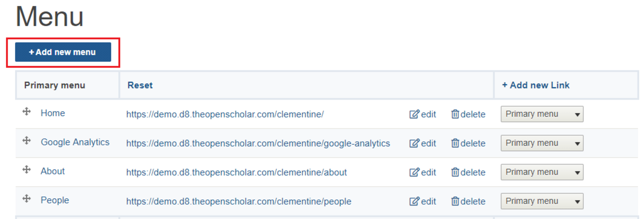Click the edit pencil icon for Home

415,114
